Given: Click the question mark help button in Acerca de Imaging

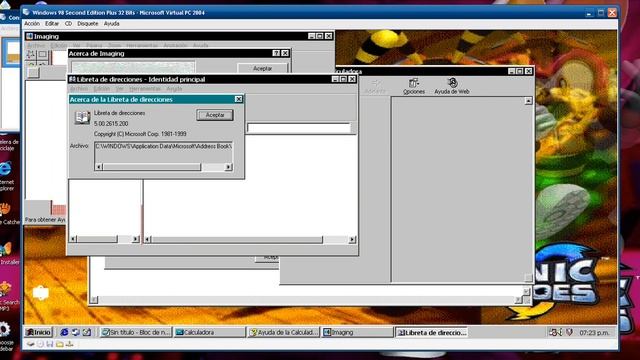Looking at the screenshot, I should pyautogui.click(x=276, y=53).
